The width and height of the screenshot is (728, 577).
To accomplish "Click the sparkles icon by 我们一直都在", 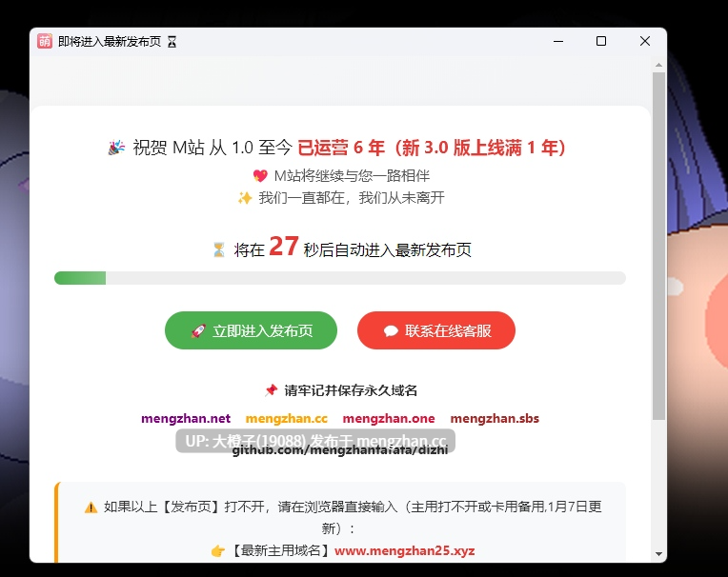I will pos(245,198).
